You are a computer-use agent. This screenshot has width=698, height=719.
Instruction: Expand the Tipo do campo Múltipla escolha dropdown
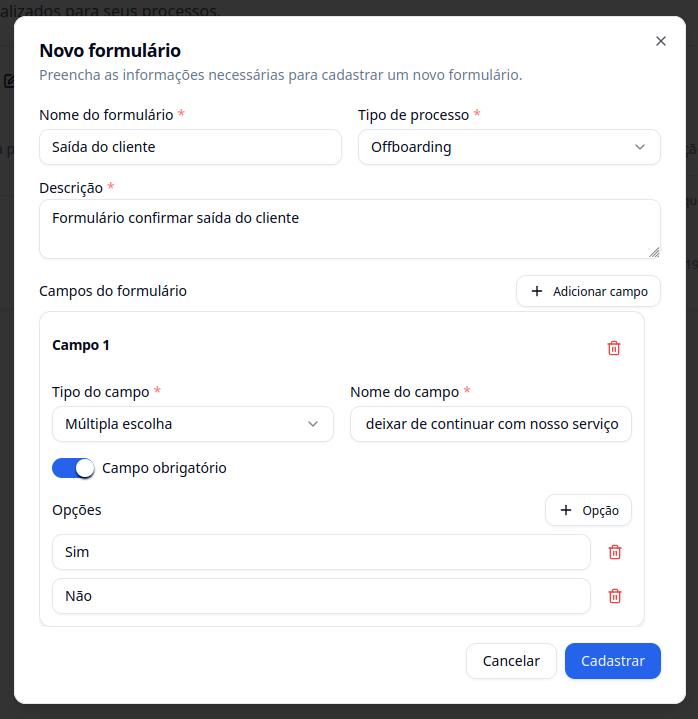(x=193, y=424)
